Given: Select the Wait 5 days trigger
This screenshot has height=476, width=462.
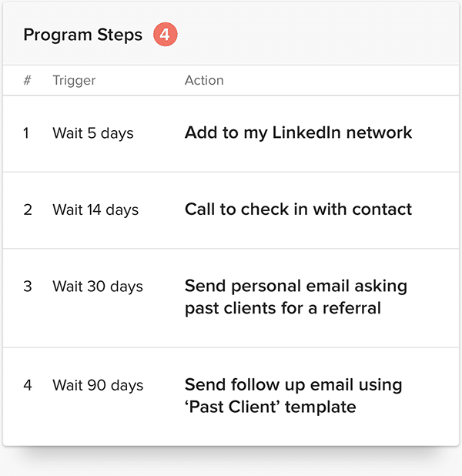Looking at the screenshot, I should pos(92,133).
